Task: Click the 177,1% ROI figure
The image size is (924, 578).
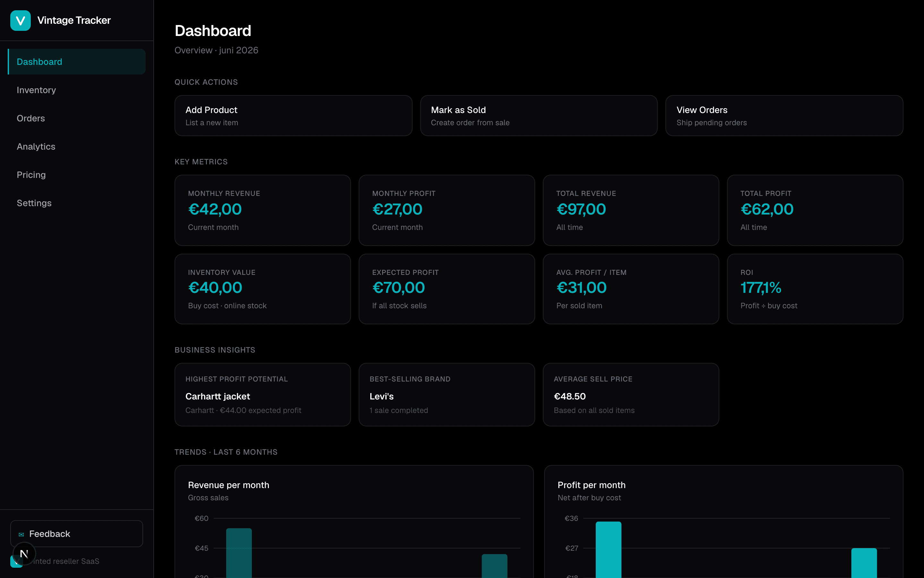Action: click(761, 287)
